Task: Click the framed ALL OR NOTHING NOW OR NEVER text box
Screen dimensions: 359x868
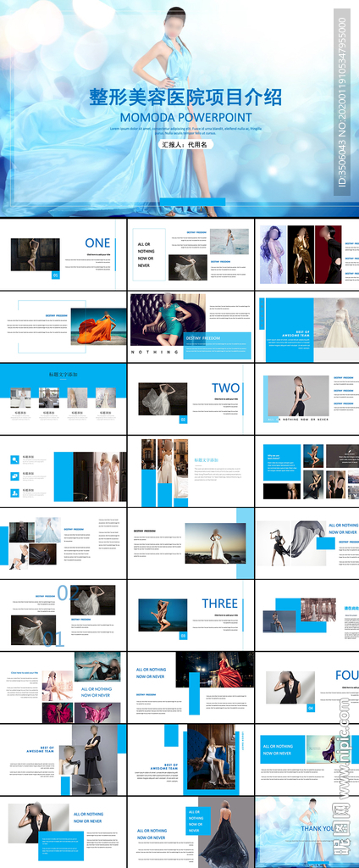Action: point(149,254)
